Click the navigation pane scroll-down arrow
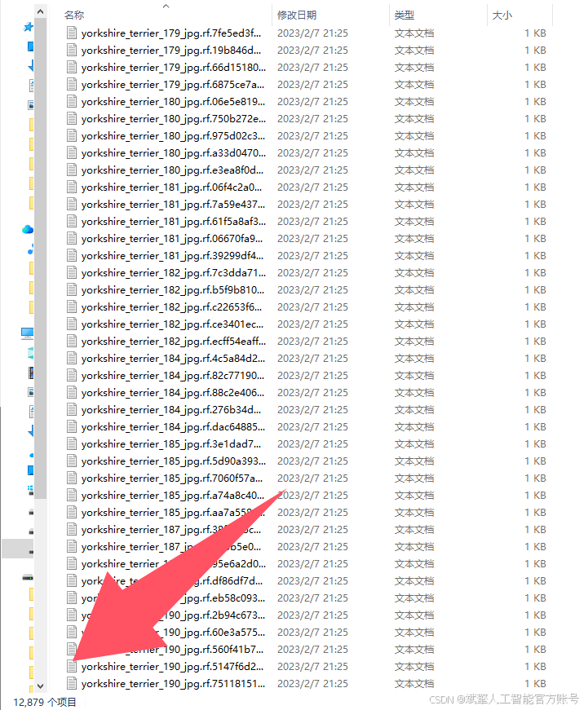 (x=40, y=686)
